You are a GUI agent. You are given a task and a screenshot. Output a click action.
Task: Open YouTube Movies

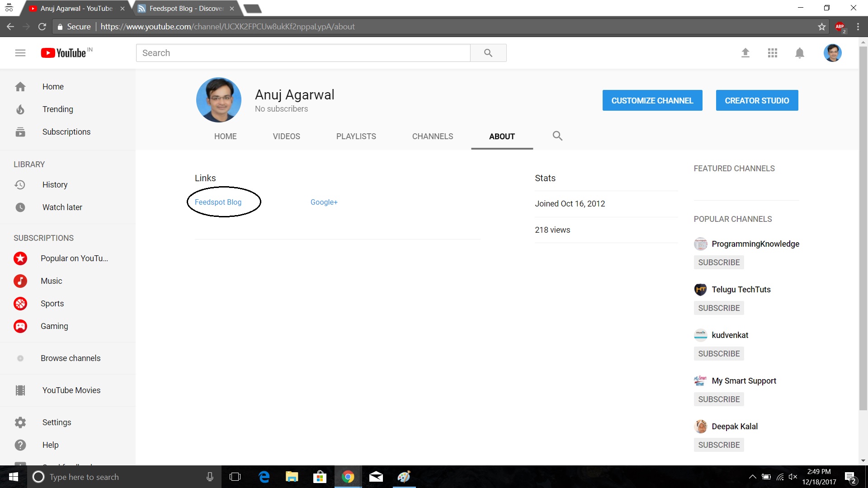coord(68,390)
